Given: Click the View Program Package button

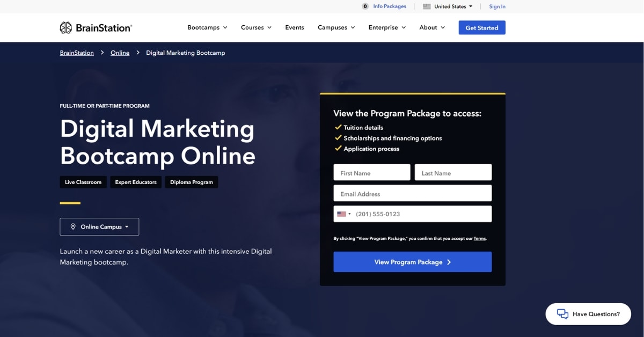Looking at the screenshot, I should coord(413,262).
